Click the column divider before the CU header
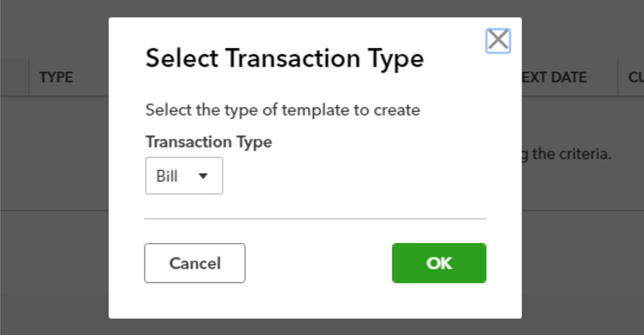 coord(617,77)
